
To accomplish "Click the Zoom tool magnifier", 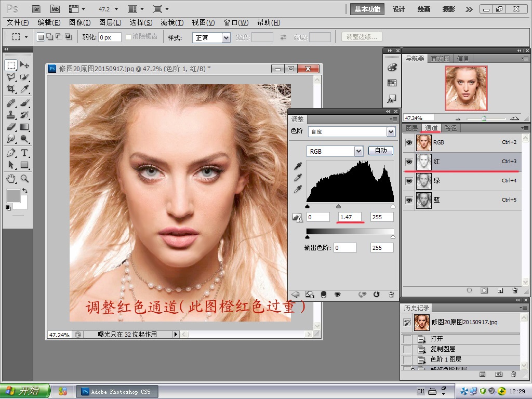I will (x=24, y=179).
